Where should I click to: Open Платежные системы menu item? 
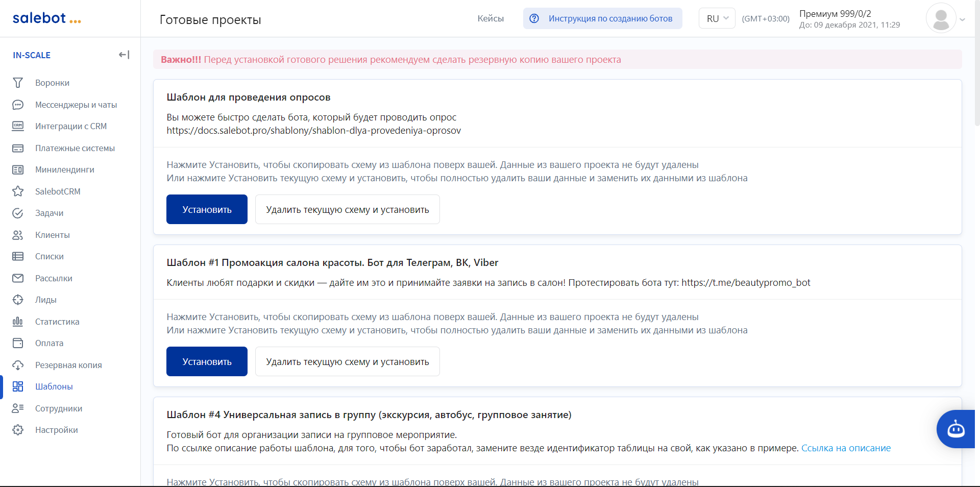coord(75,148)
